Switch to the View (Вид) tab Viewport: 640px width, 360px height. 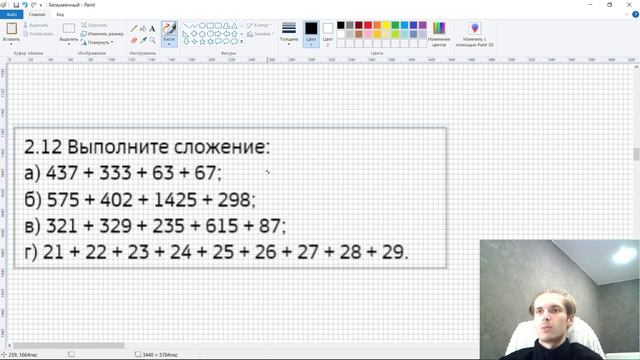[60, 14]
